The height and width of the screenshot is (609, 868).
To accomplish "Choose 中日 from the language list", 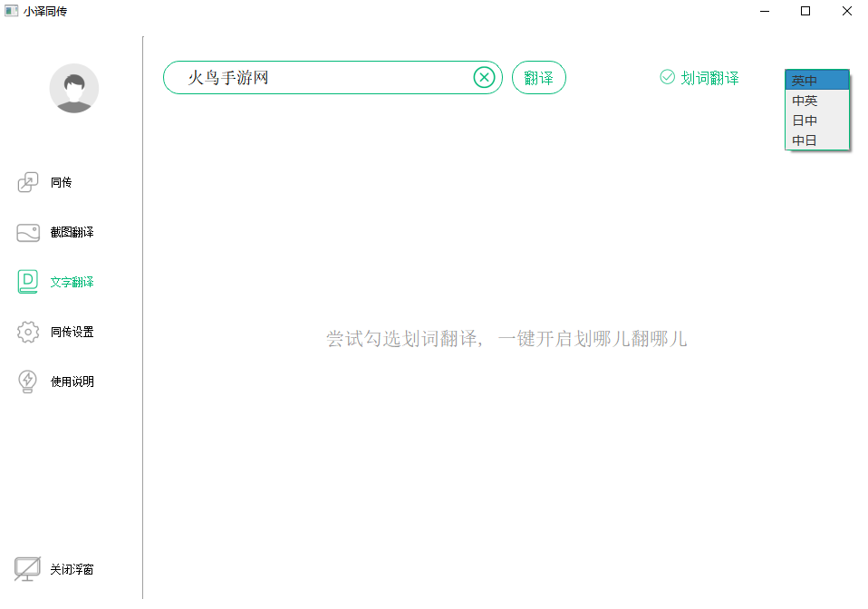I will (817, 140).
